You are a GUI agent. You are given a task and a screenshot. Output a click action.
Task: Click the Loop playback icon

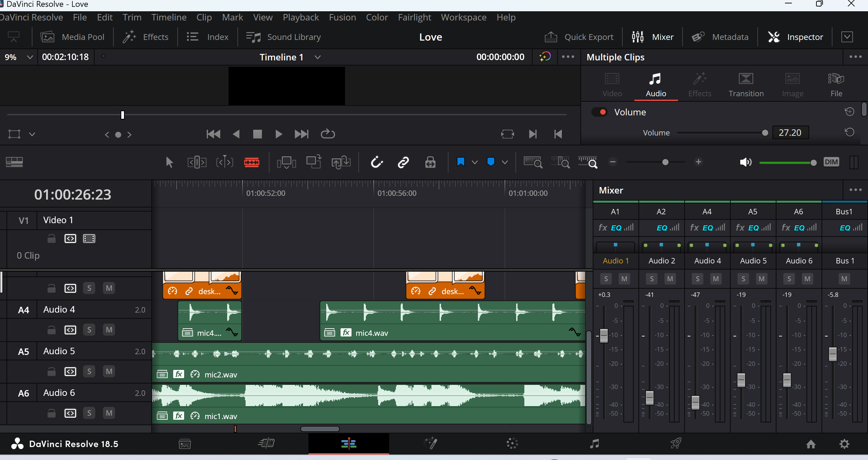(328, 134)
